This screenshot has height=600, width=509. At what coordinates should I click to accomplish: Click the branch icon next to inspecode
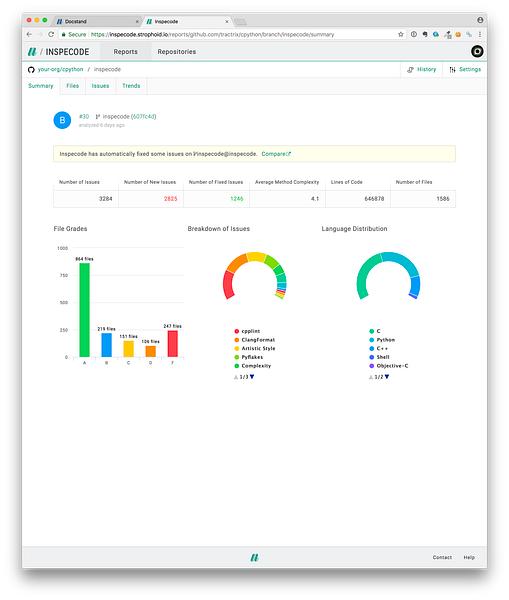point(98,116)
